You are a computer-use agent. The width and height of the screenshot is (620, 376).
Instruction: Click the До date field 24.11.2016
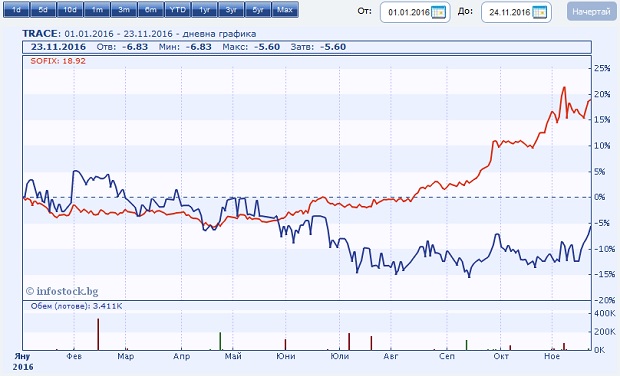(x=510, y=12)
